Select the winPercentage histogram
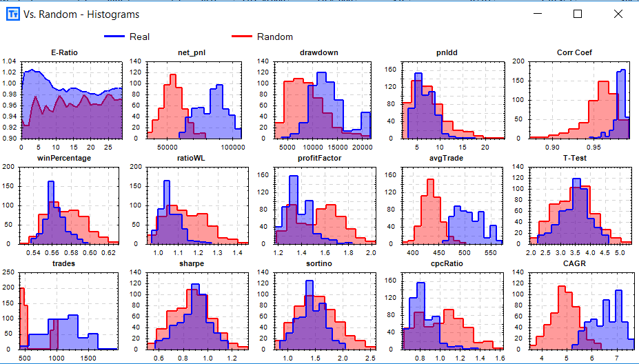This screenshot has width=639, height=364. click(x=69, y=205)
